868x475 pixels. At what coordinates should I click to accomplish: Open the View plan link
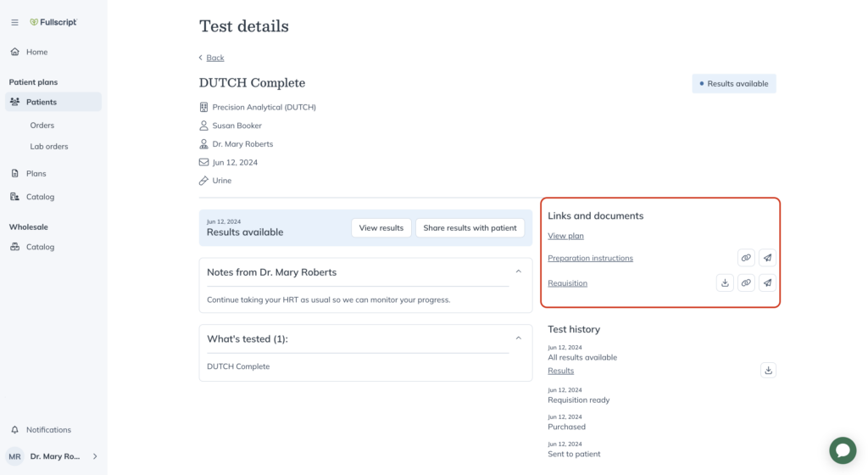[x=565, y=236]
